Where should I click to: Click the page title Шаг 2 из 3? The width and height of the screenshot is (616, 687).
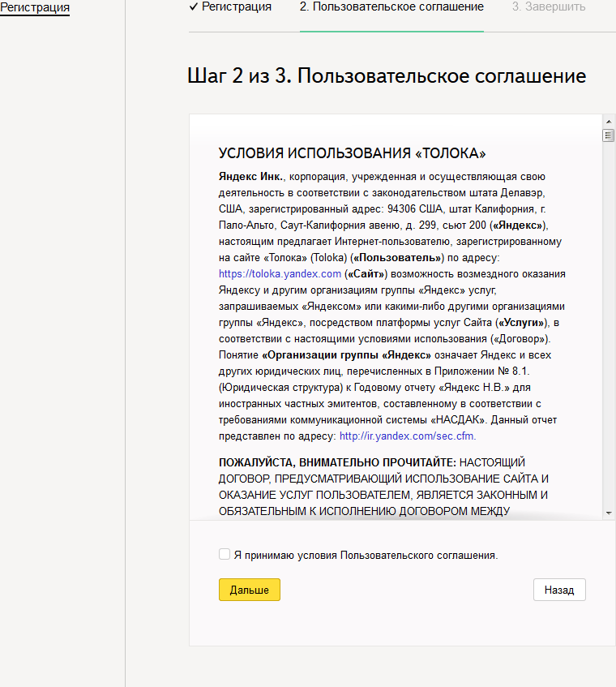coord(239,75)
